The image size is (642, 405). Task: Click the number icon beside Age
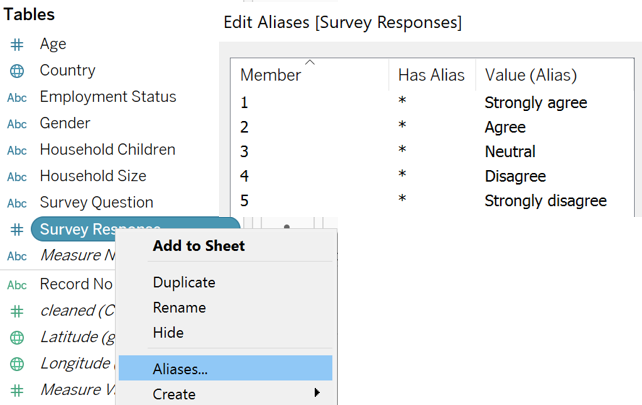[17, 45]
